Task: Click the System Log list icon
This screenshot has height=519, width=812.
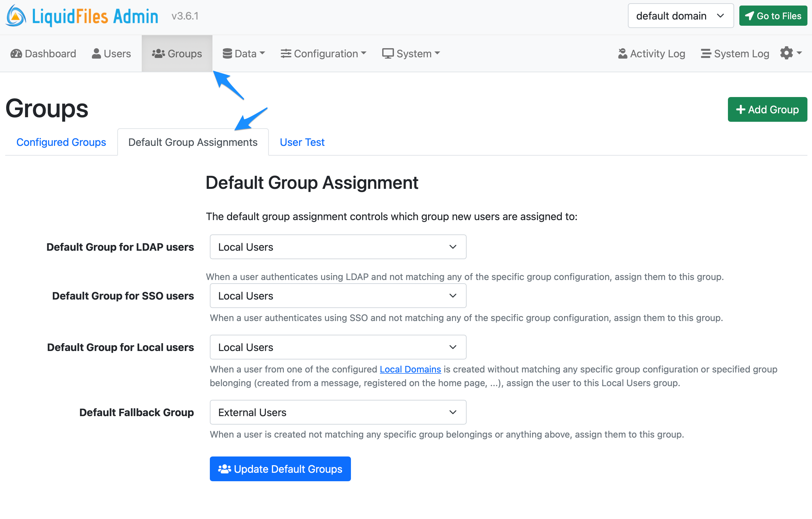Action: pyautogui.click(x=706, y=53)
